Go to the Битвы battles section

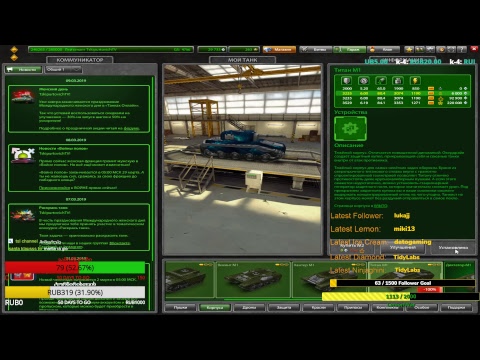pos(316,50)
